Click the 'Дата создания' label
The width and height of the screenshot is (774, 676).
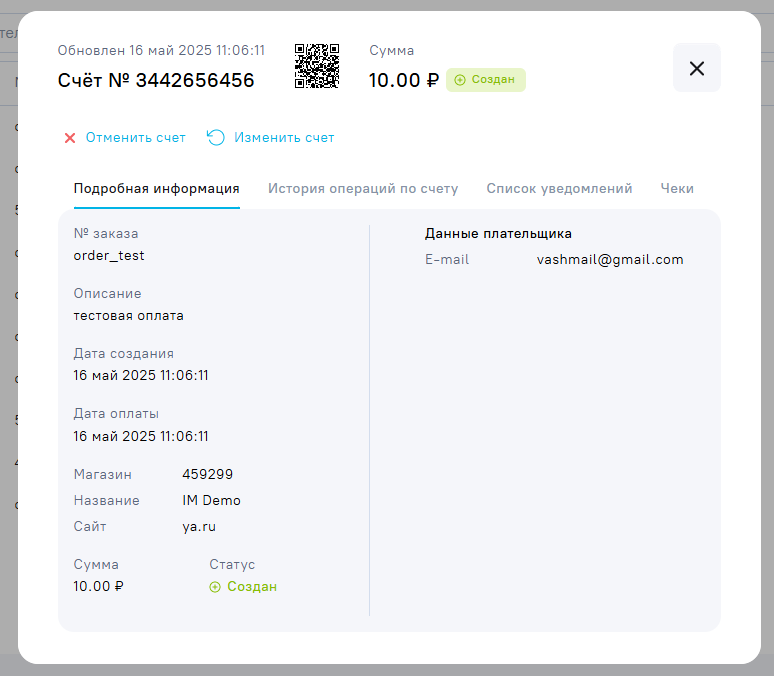123,354
